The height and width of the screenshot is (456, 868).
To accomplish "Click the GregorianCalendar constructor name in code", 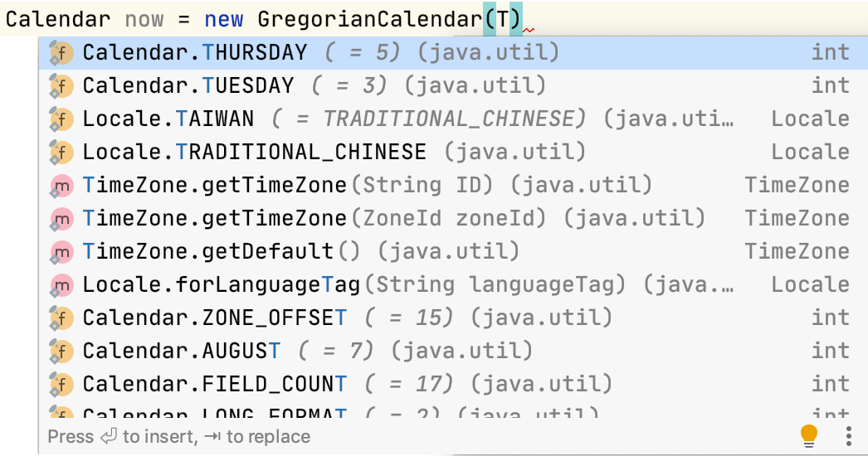I will pyautogui.click(x=370, y=19).
